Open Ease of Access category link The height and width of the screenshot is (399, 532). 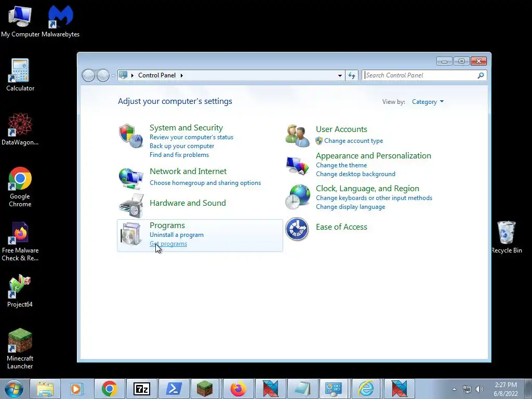341,227
